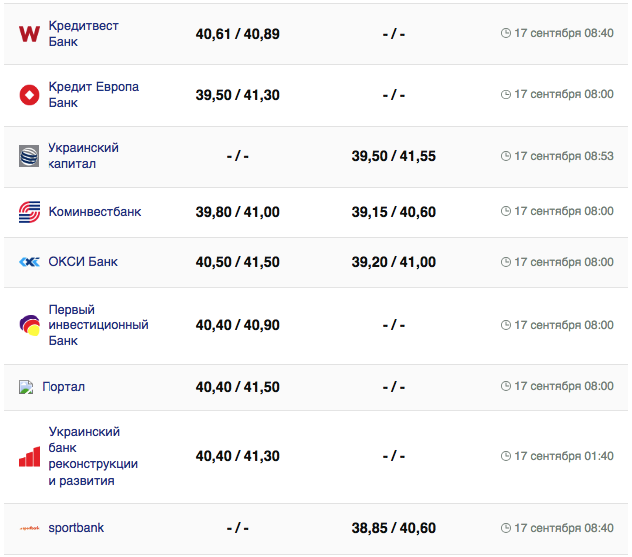Click Первый инвестиционный Банк logo icon
The height and width of the screenshot is (557, 632).
point(29,325)
